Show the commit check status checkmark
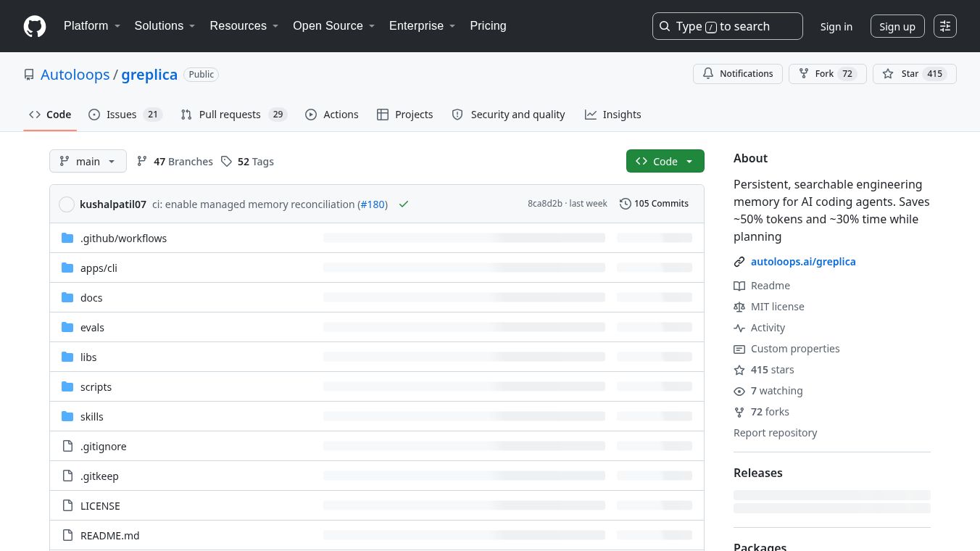This screenshot has width=980, height=551. (x=404, y=204)
